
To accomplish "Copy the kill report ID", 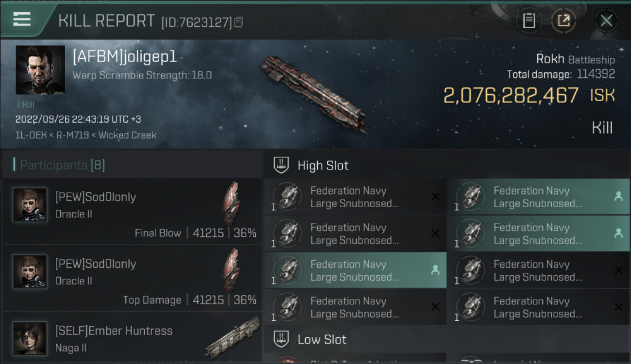I will (x=238, y=22).
